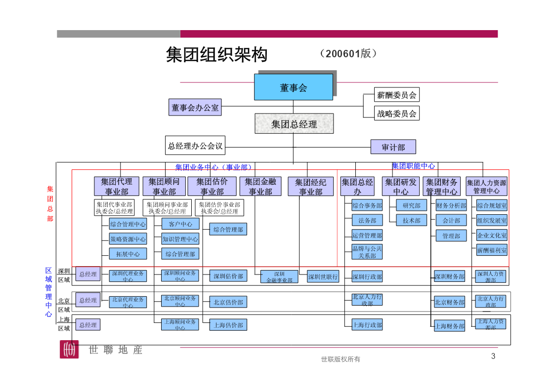Select the 集团总经办 box
Screen dimensions: 555x392
[357, 186]
